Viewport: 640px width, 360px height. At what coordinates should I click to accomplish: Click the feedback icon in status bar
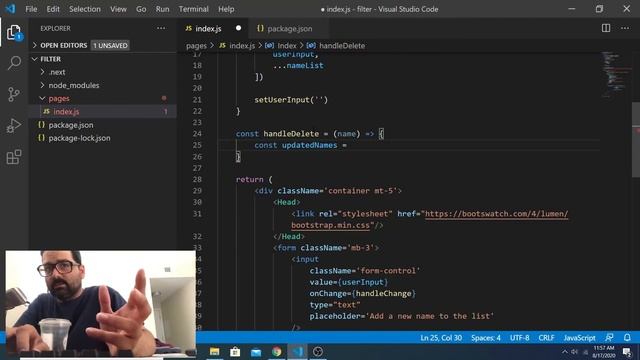[x=609, y=338]
